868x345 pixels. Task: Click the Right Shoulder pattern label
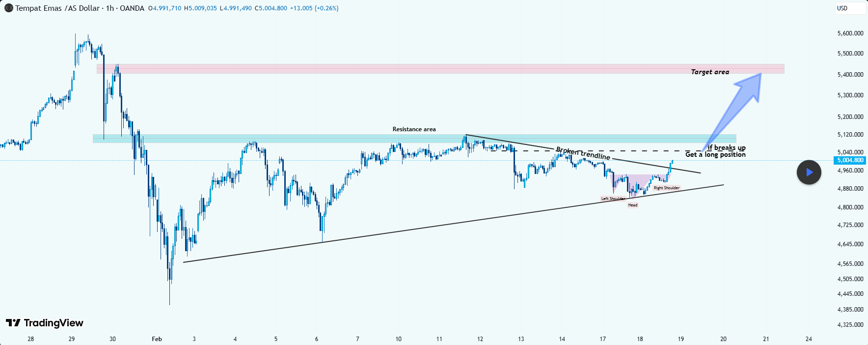(x=667, y=188)
